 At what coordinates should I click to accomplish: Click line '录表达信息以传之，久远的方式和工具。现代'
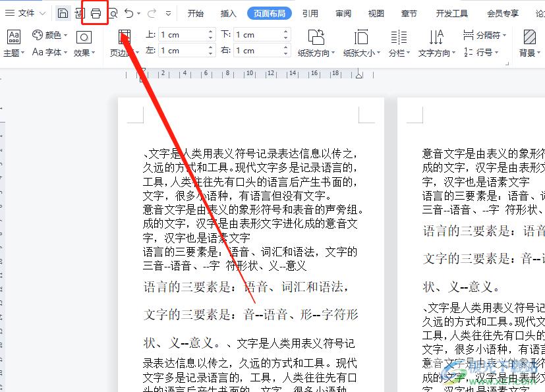coord(250,364)
